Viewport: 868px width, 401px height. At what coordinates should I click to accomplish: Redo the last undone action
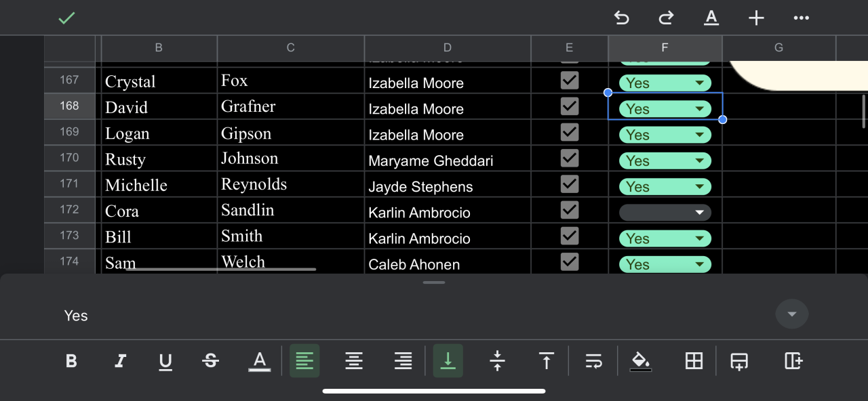tap(666, 18)
